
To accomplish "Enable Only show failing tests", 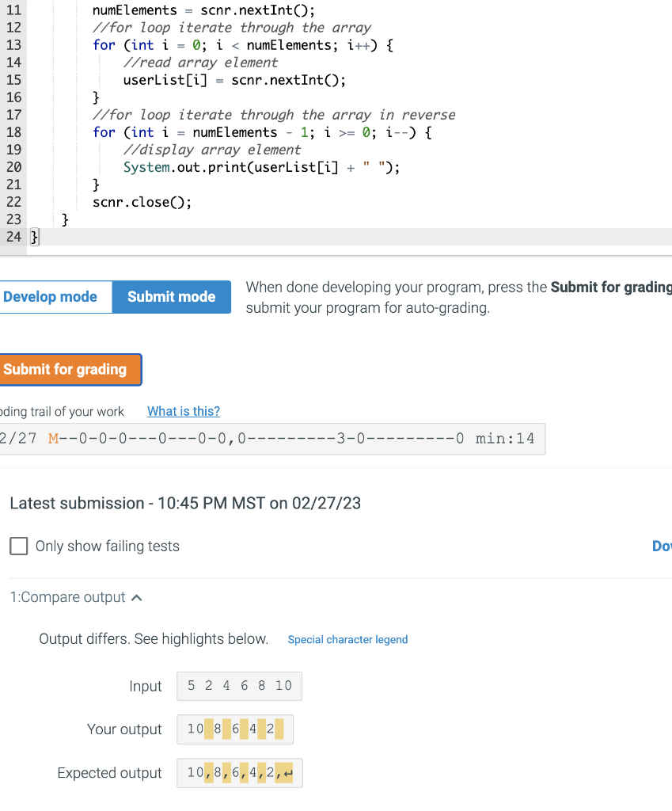I will point(19,546).
